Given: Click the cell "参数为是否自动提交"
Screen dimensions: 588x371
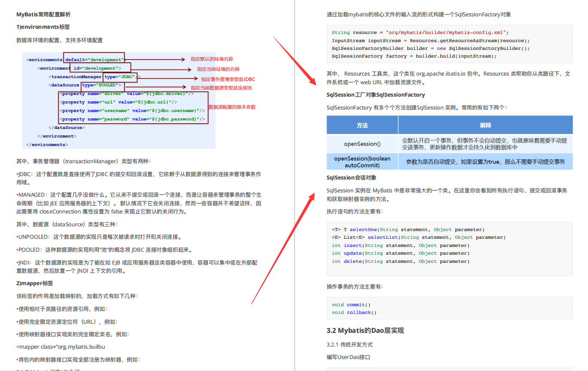Looking at the screenshot, I should (x=485, y=162).
